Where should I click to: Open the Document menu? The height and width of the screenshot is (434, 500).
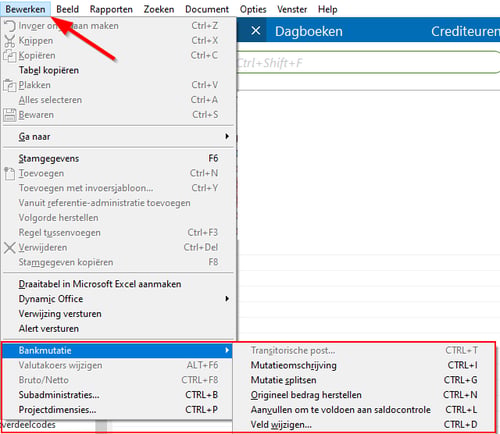[207, 9]
